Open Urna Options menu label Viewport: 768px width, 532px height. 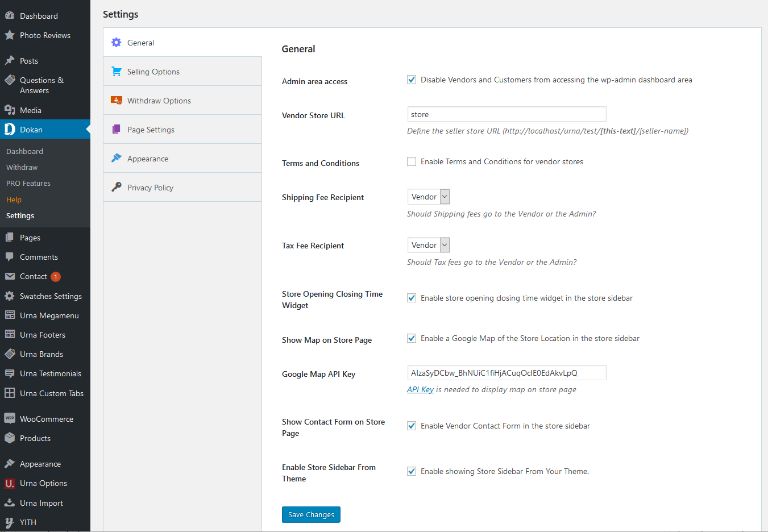43,483
